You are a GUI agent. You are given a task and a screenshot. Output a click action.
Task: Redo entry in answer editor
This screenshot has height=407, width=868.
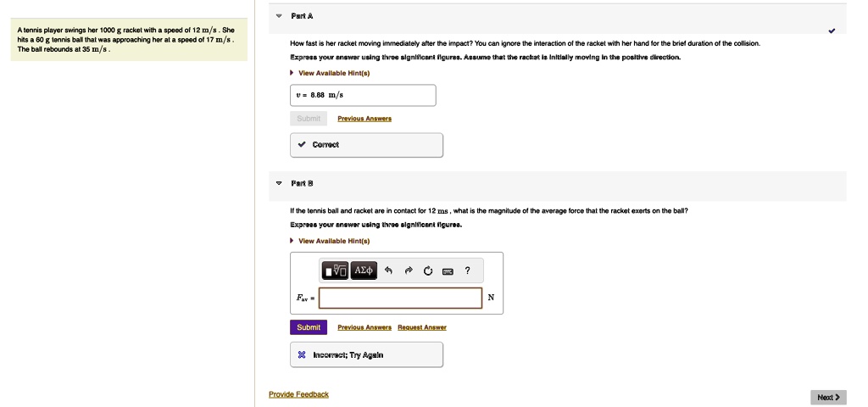point(409,270)
